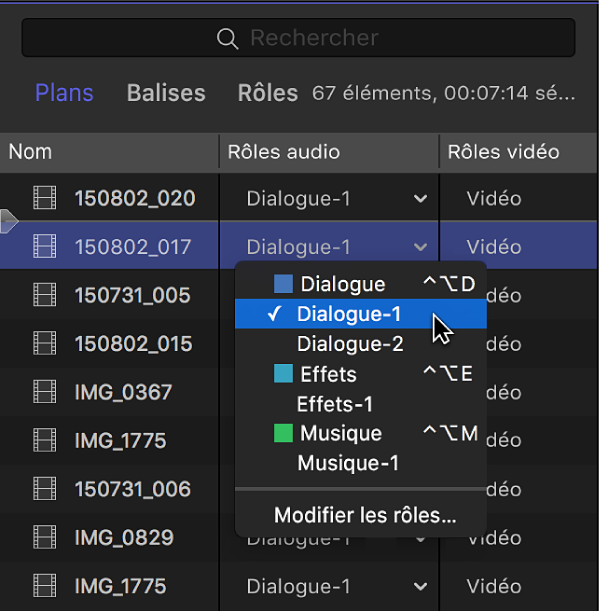Click the film clip icon beside 150731_006
601x612 pixels.
coord(45,489)
